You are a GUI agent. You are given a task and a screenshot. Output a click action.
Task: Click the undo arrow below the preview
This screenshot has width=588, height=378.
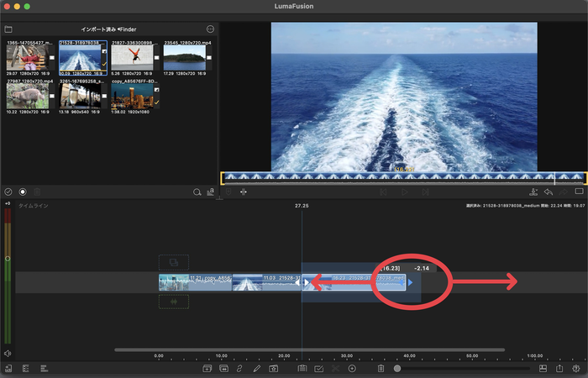pos(548,192)
